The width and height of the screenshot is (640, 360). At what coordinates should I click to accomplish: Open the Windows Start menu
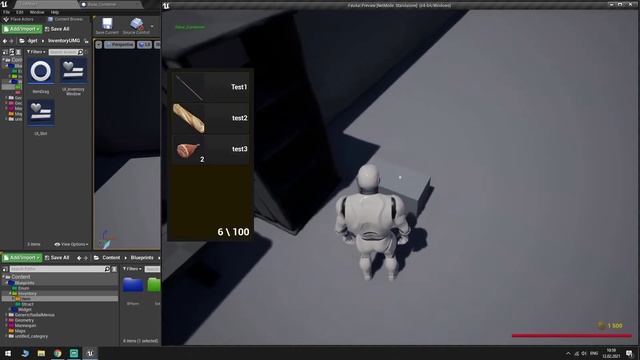pos(8,353)
